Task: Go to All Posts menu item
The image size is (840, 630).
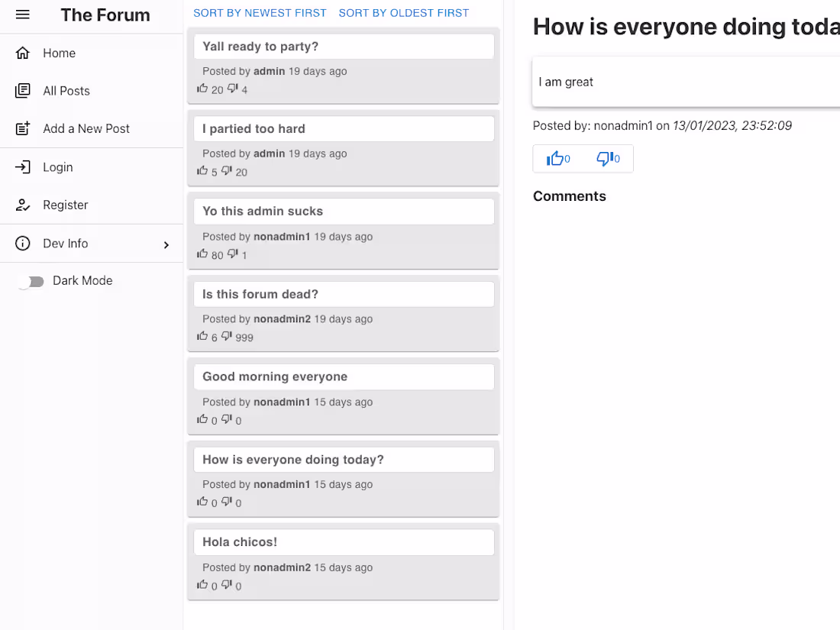Action: [x=66, y=91]
